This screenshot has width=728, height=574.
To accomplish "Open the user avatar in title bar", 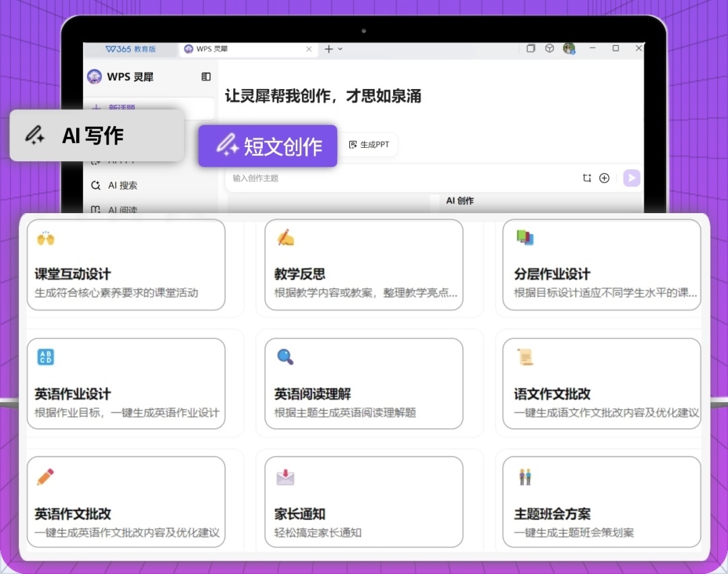I will click(x=569, y=49).
